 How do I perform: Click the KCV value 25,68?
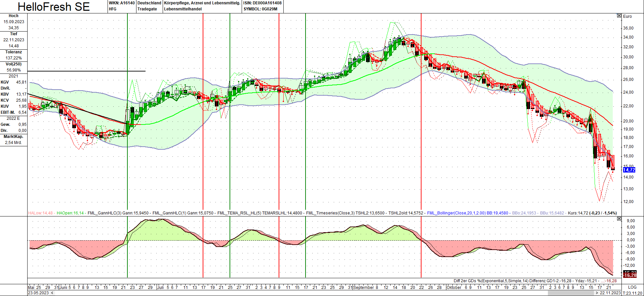point(21,100)
